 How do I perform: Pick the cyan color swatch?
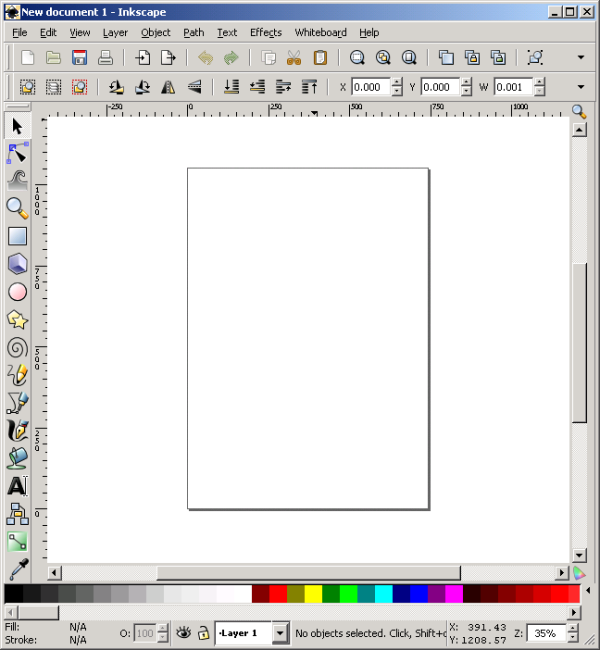(384, 594)
